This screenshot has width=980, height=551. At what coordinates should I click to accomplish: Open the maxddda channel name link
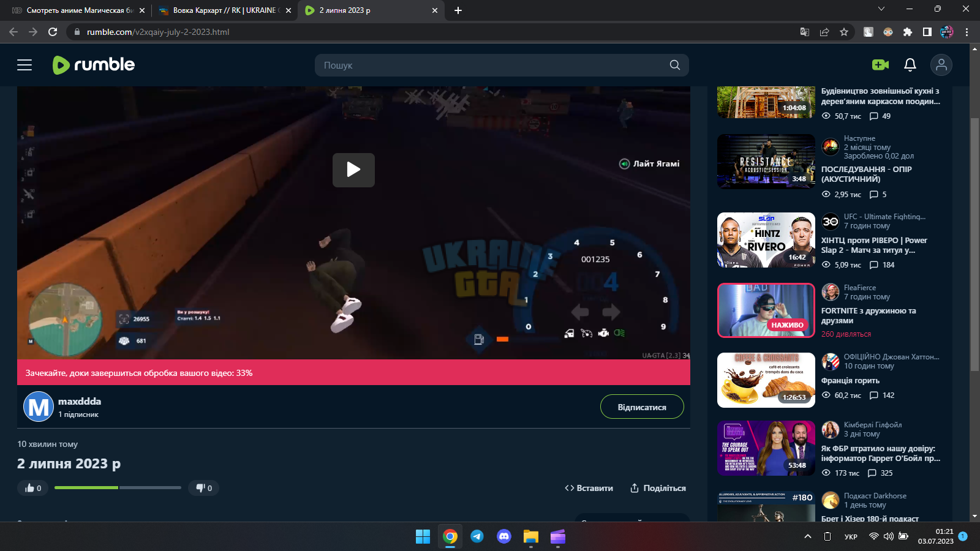click(80, 402)
